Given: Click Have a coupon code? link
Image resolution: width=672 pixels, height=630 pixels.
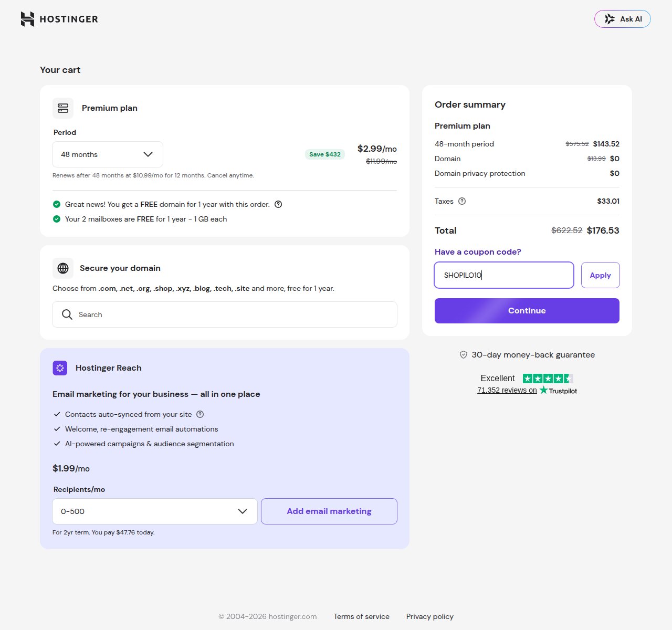Looking at the screenshot, I should (478, 252).
